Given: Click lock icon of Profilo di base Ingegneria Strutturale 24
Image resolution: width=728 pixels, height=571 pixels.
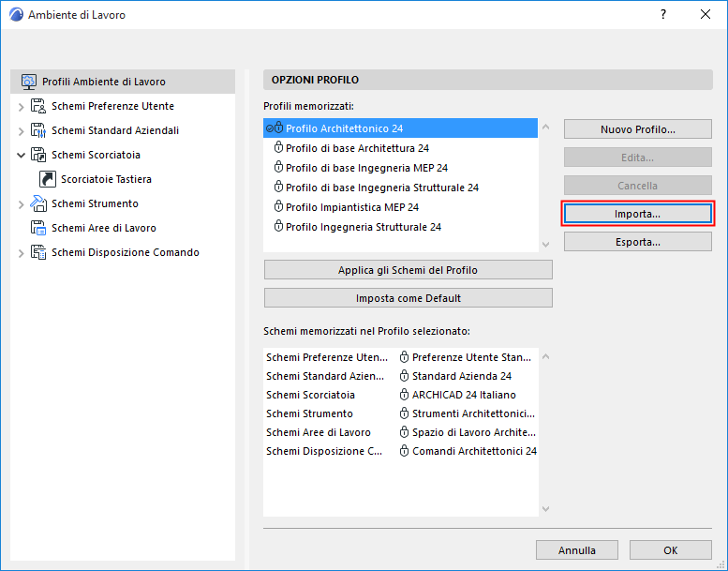Looking at the screenshot, I should tap(278, 187).
